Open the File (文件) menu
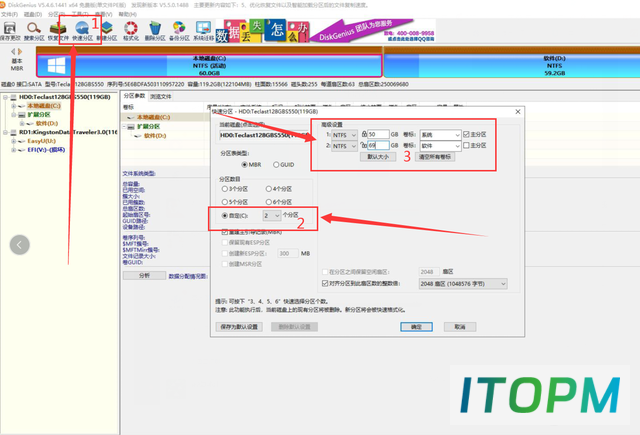Screen dimensions: 640x435 click(9, 14)
